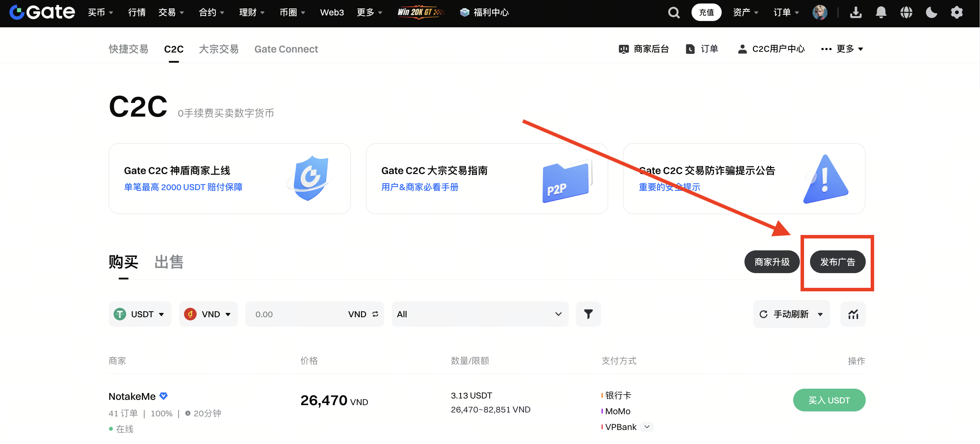
Task: Switch to the 快捷交易 tab
Action: [128, 49]
